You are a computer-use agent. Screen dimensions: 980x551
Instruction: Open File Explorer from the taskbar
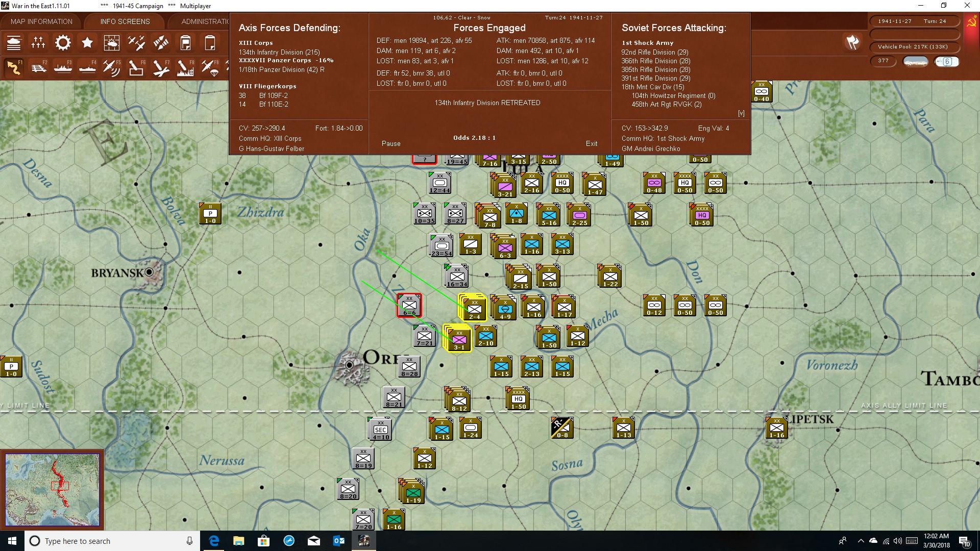coord(238,541)
